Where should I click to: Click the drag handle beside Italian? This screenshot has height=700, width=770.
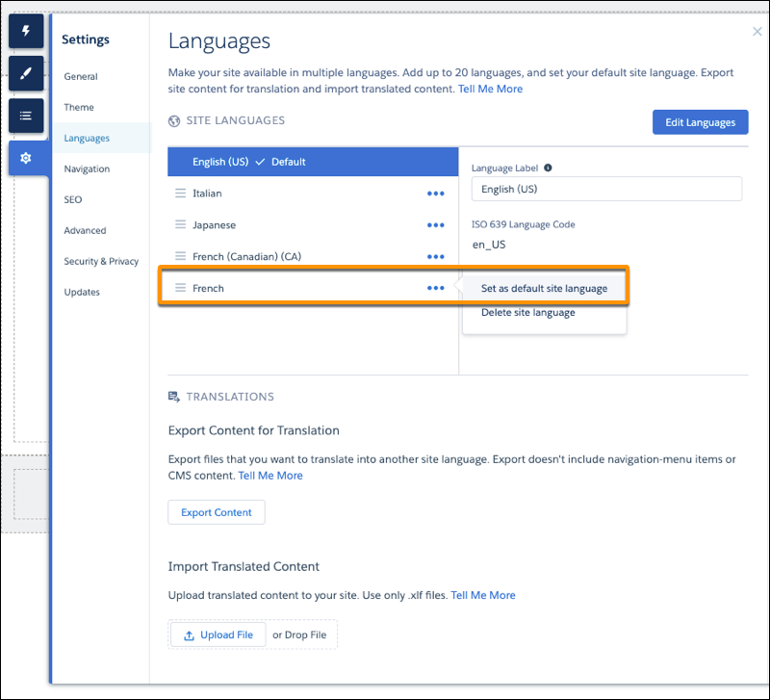click(181, 193)
